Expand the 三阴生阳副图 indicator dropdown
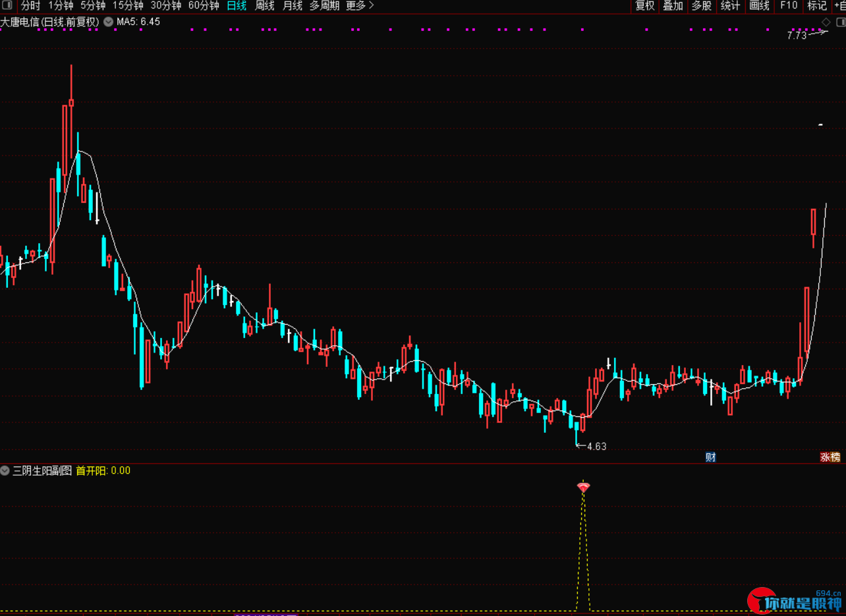846x616 pixels. click(5, 470)
